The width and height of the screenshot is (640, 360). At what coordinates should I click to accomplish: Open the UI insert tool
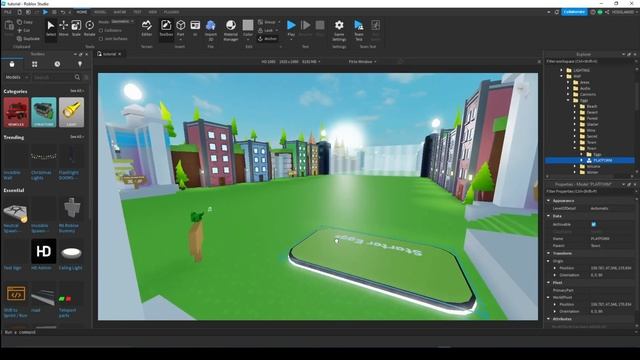pos(195,28)
